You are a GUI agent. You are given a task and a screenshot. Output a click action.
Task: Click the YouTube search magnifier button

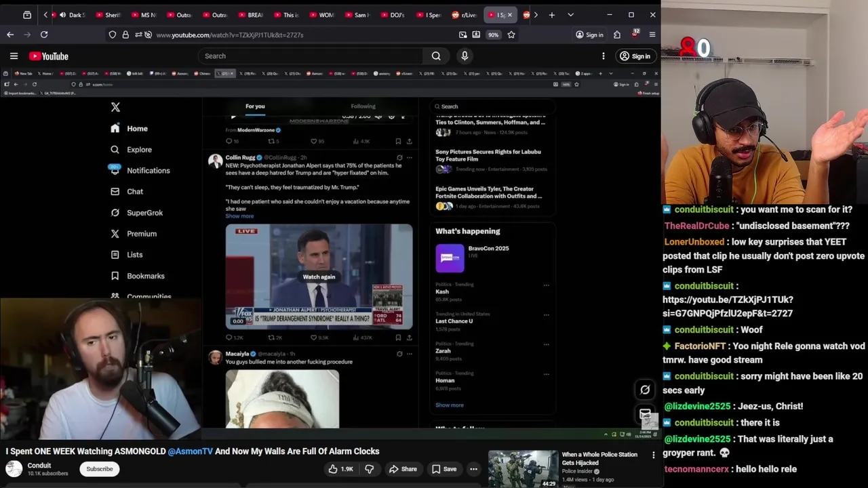click(436, 56)
